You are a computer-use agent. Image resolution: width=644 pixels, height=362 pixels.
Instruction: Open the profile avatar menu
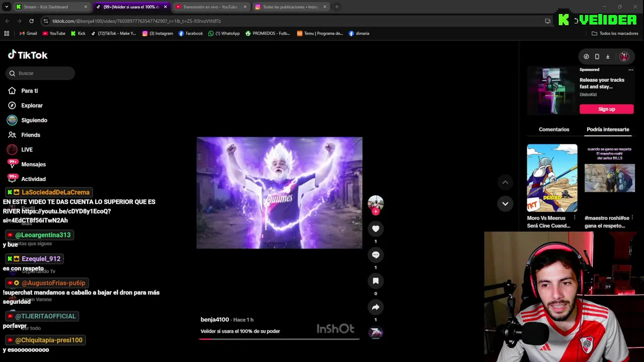click(x=624, y=57)
